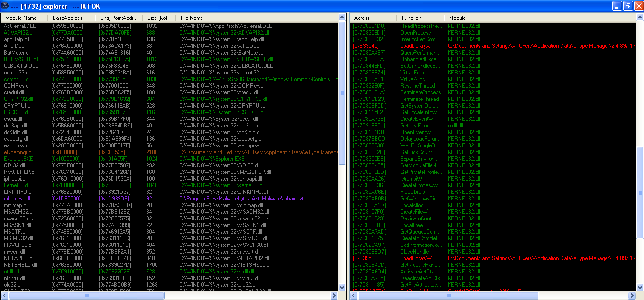Click up arrow of module list vertical scrollbar
Screen dimensions: 644x300
(x=342, y=18)
